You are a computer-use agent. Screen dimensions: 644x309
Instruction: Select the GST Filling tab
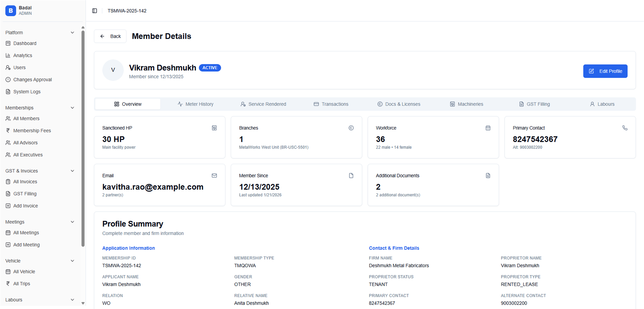pos(534,104)
